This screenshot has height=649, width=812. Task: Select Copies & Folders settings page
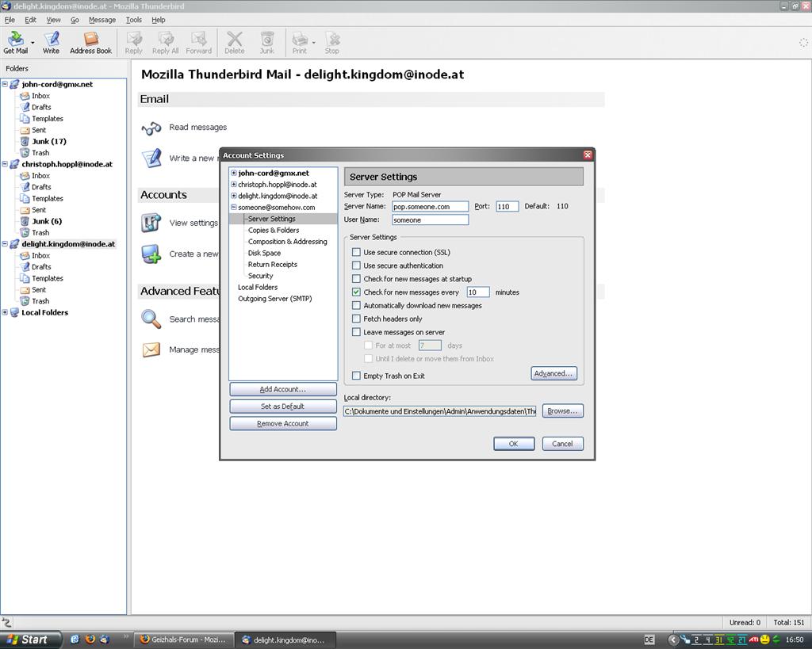coord(274,230)
